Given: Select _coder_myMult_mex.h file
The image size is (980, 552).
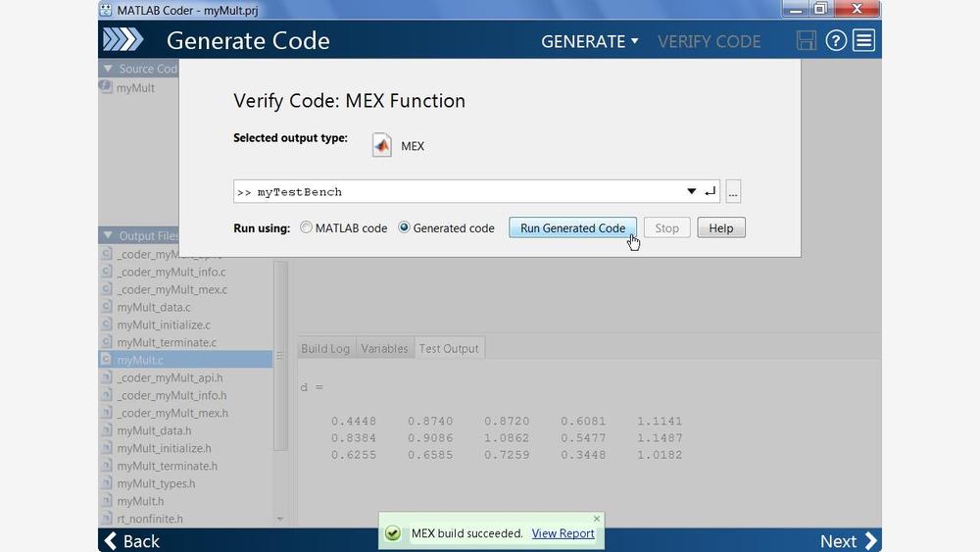Looking at the screenshot, I should pos(172,413).
